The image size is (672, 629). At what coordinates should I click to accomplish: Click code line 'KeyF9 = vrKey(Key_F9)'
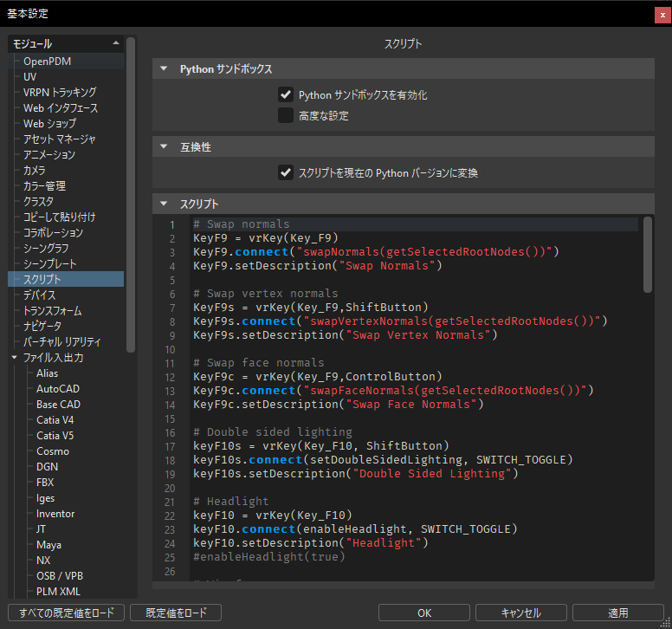point(266,238)
